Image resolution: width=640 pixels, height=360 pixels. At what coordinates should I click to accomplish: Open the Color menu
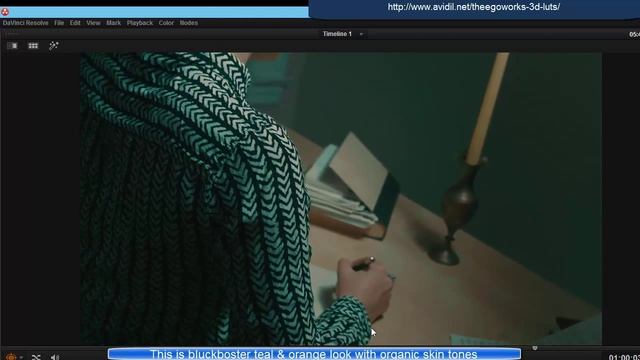click(x=166, y=23)
